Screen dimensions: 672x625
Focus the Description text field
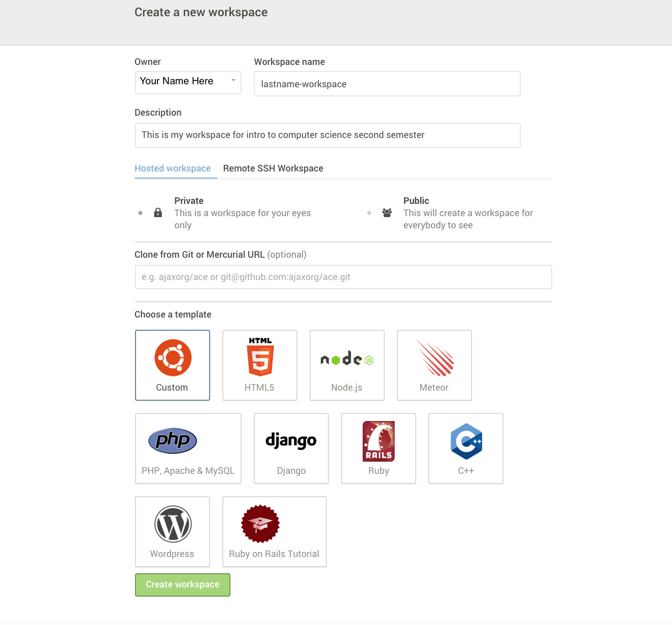[x=328, y=135]
